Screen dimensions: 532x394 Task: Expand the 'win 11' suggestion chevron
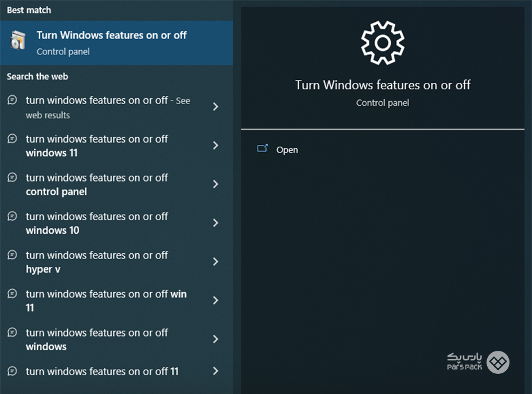(x=215, y=301)
